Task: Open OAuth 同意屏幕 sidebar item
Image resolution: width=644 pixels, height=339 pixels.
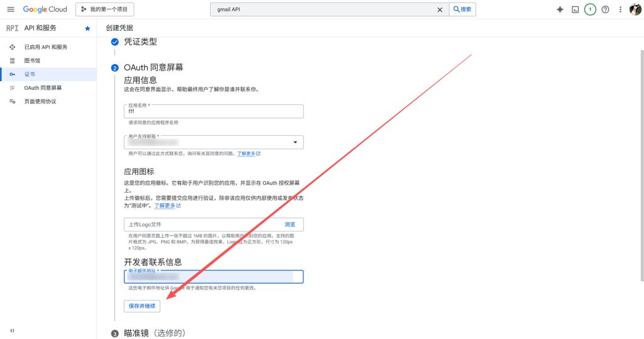Action: pyautogui.click(x=43, y=88)
